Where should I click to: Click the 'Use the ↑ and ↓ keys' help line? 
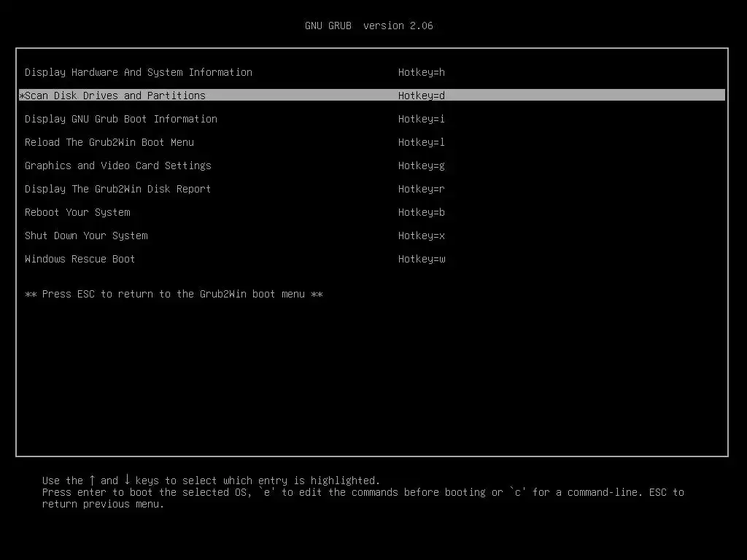click(211, 481)
